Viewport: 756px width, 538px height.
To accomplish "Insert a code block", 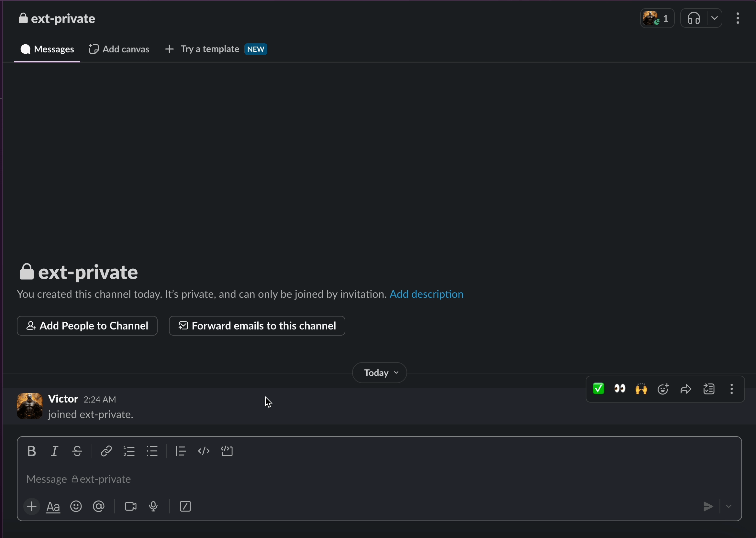I will (227, 451).
